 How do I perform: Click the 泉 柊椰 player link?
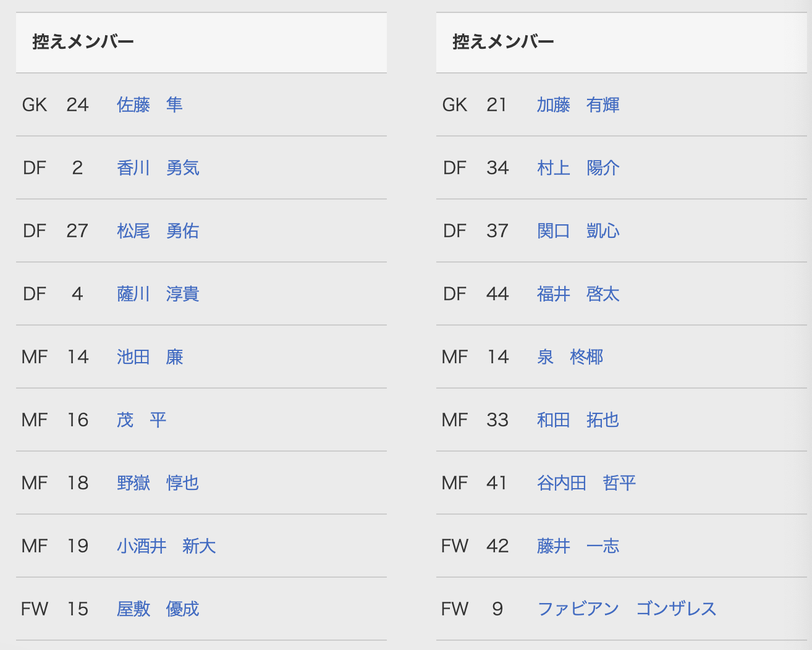click(x=570, y=357)
